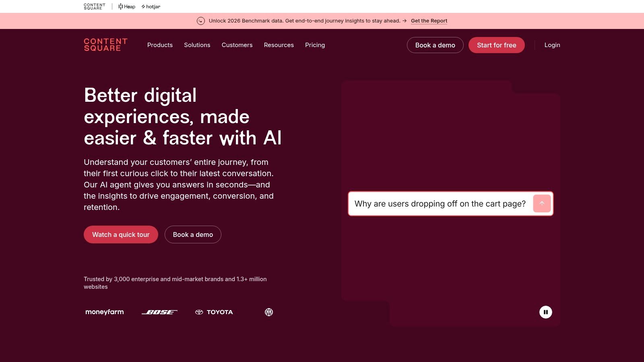Viewport: 644px width, 362px height.
Task: Pause the hero animation
Action: [545, 312]
